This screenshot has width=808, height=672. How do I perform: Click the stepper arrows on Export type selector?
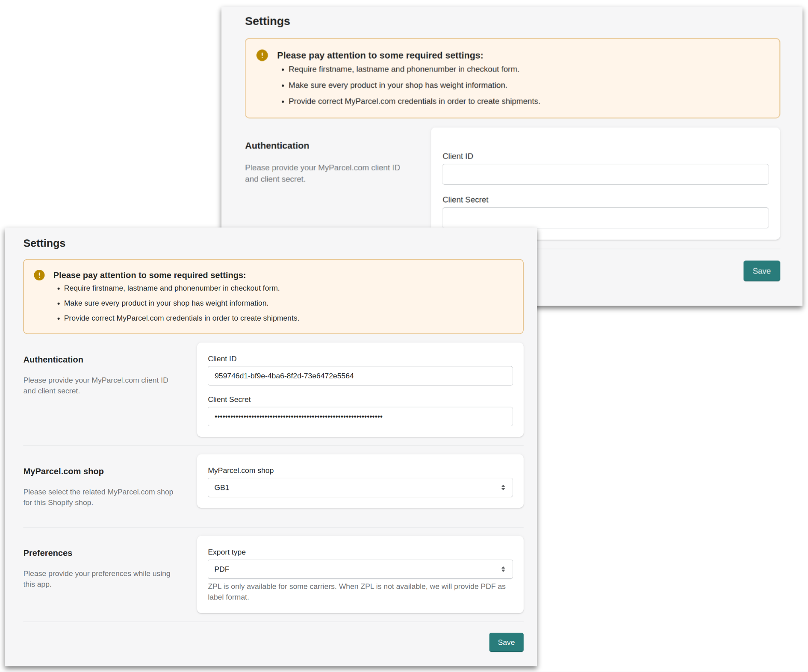point(503,569)
